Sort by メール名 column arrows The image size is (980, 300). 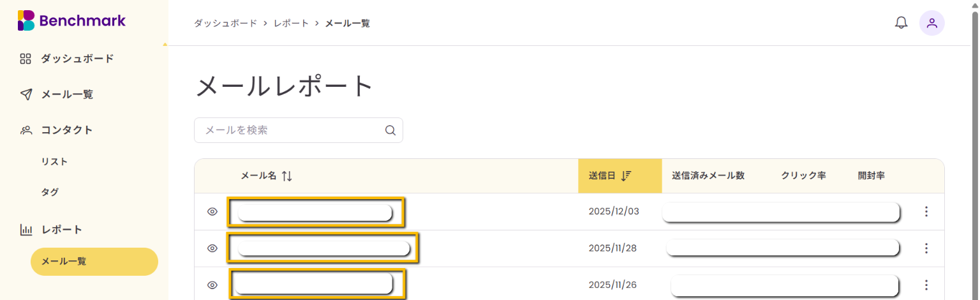click(286, 176)
